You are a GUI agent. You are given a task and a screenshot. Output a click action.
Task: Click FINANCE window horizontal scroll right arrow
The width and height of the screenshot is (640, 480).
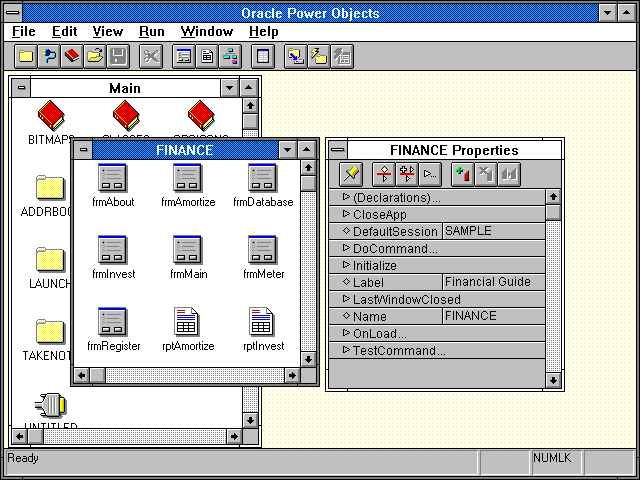click(292, 375)
